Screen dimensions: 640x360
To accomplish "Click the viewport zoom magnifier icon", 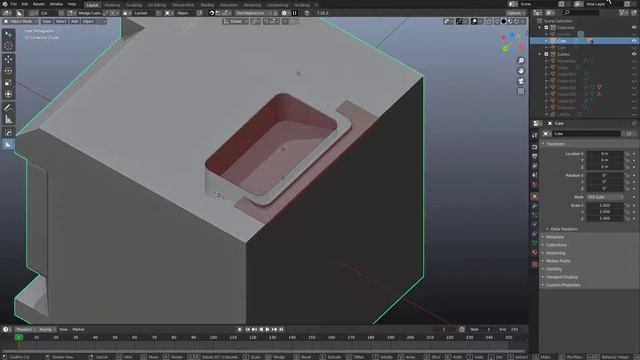I will (x=521, y=61).
